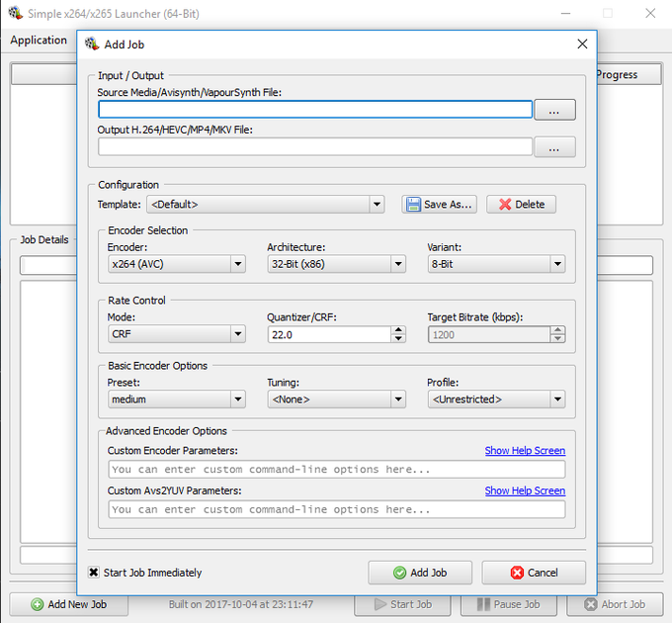This screenshot has width=672, height=623.
Task: Open the Architecture dropdown
Action: [336, 264]
